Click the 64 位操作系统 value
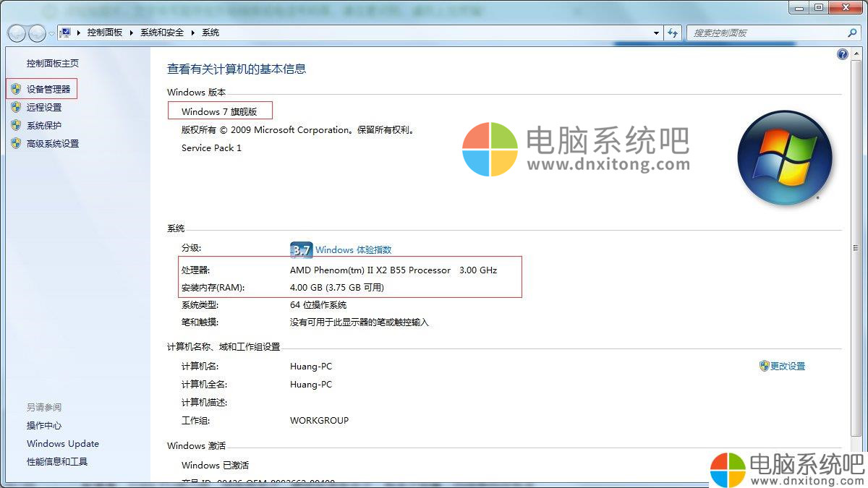Image resolution: width=868 pixels, height=488 pixels. click(x=318, y=305)
